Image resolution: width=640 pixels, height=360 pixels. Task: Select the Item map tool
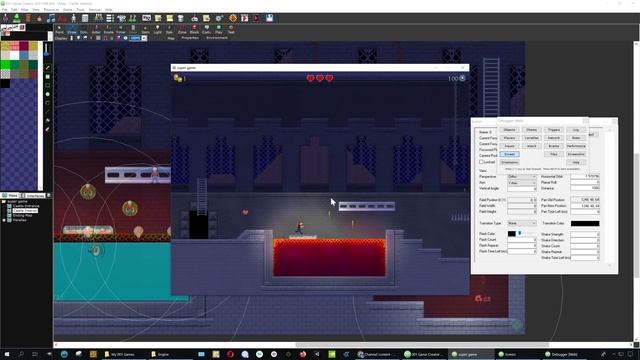point(145,29)
